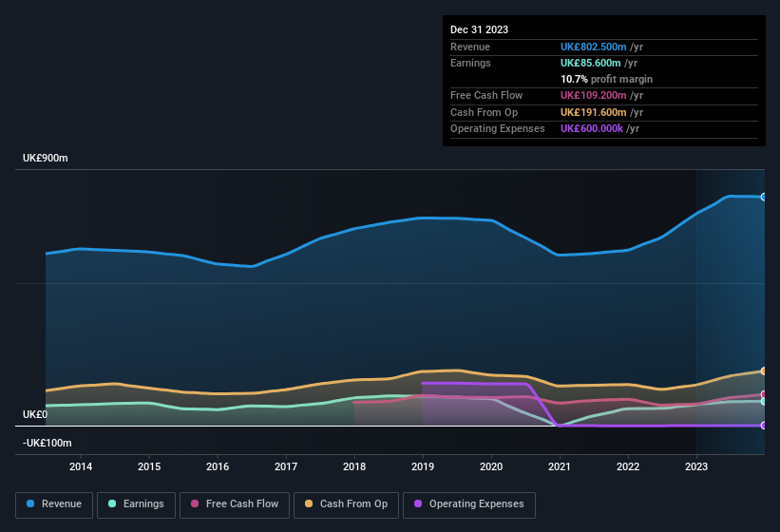Viewport: 780px width, 532px height.
Task: Click the orange Cash From Op legend dot
Action: click(x=309, y=503)
